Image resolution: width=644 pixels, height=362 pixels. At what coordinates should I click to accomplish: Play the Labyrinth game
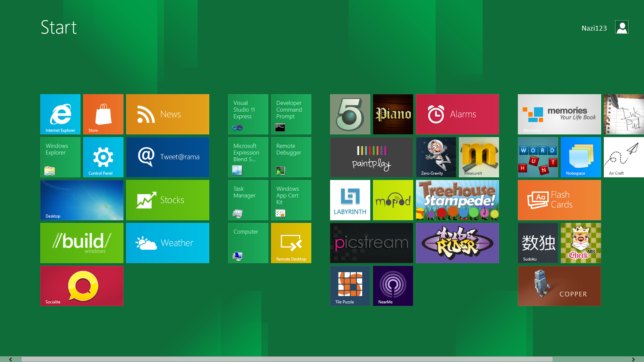(x=350, y=200)
